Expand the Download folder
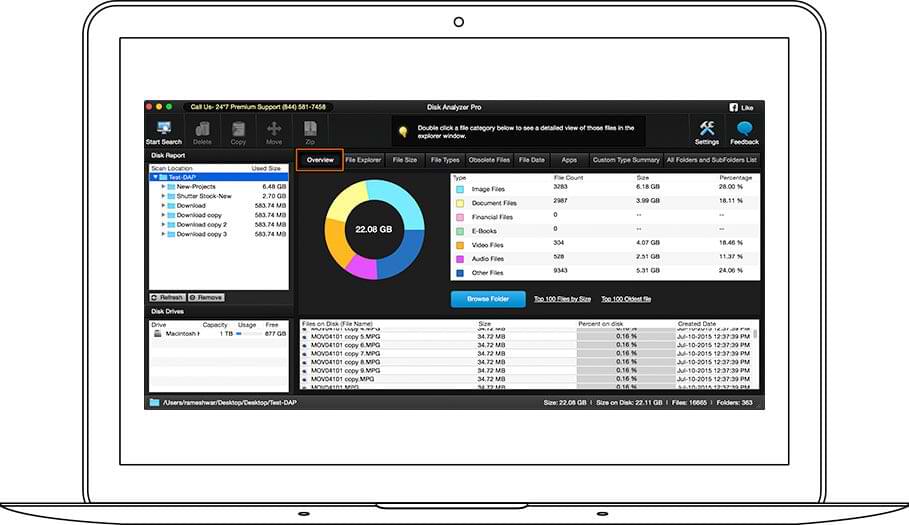 [163, 205]
